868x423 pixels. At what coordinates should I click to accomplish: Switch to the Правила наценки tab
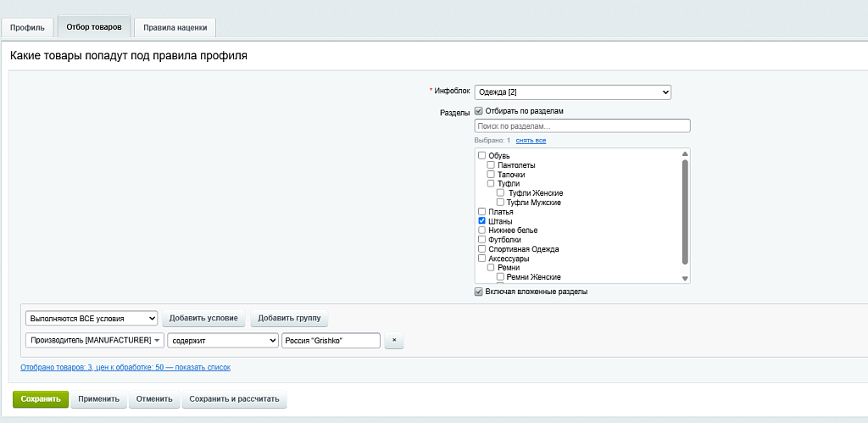(x=175, y=28)
